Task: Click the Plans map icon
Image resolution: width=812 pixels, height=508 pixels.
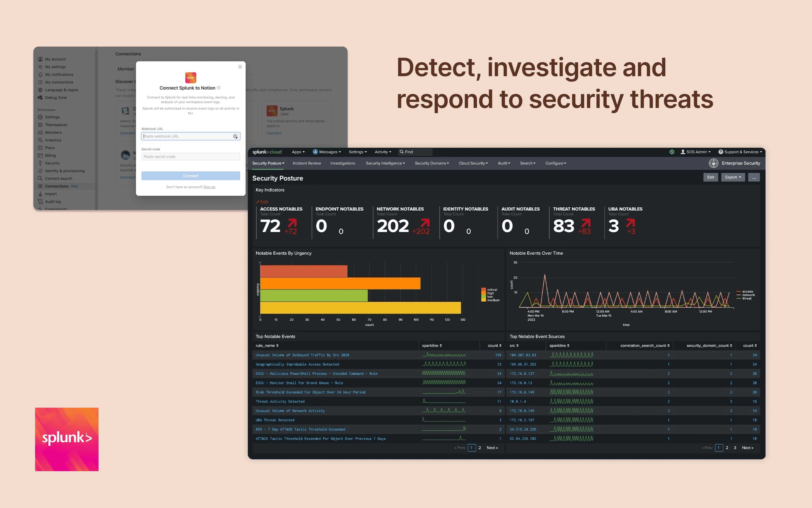Action: 40,148
